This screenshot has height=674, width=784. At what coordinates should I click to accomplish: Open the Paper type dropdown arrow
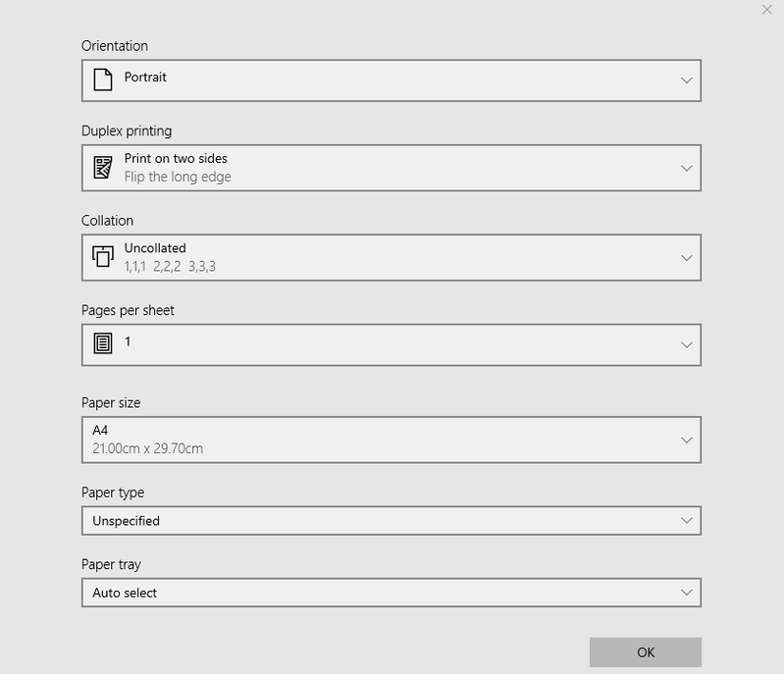[687, 520]
